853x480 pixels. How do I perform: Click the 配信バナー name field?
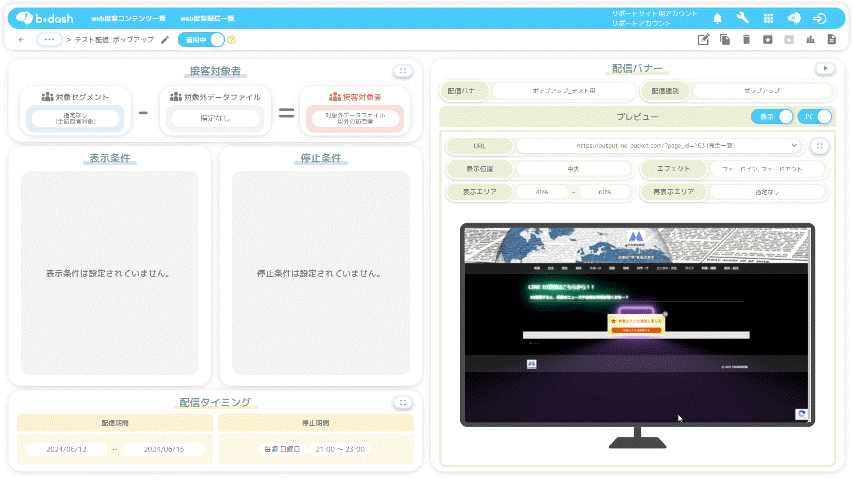(564, 91)
